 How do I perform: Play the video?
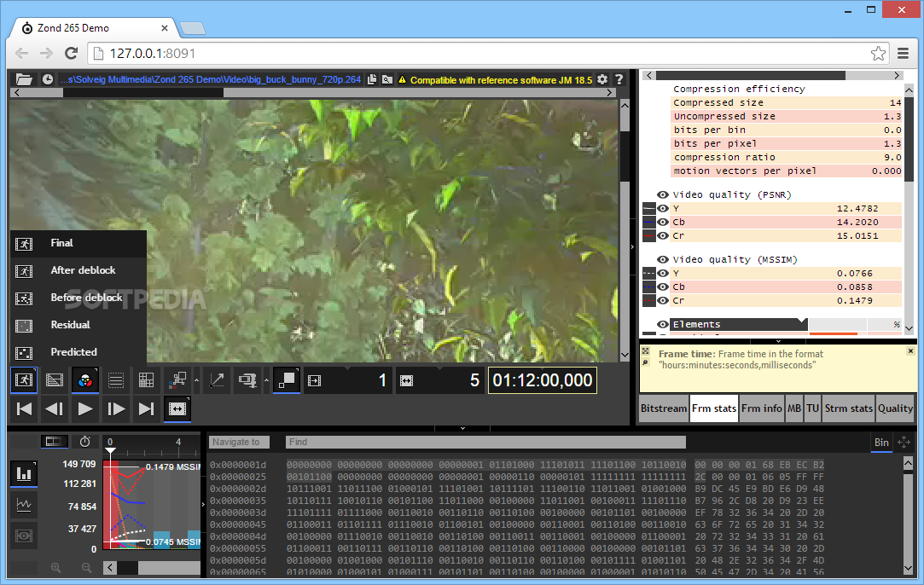click(x=84, y=408)
